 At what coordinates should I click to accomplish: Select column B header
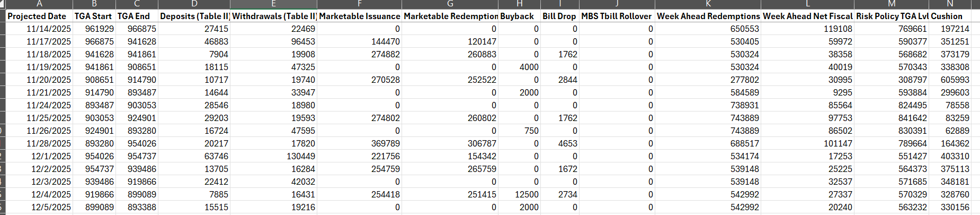pos(94,4)
